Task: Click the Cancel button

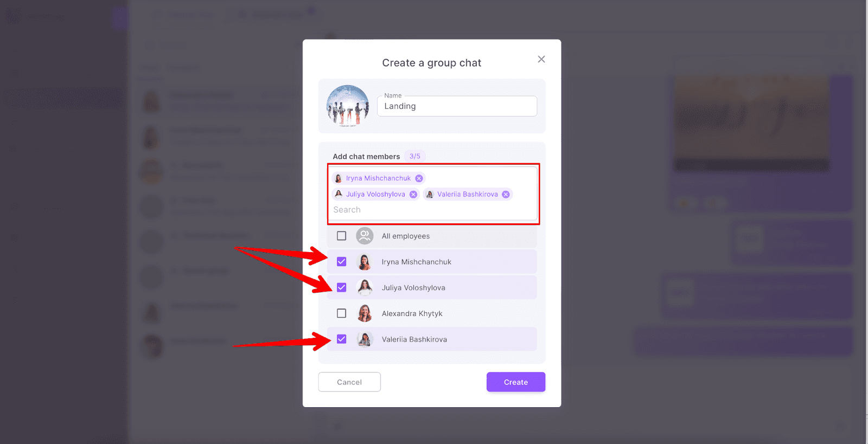Action: pos(349,382)
